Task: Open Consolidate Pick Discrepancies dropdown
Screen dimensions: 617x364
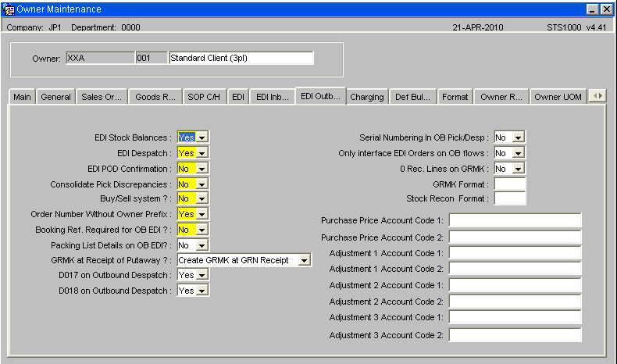Action: [x=202, y=184]
